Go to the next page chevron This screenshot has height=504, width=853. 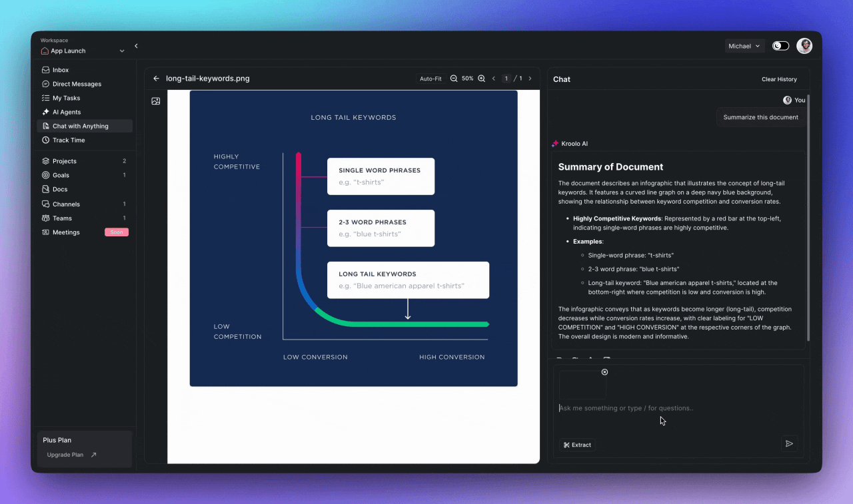pyautogui.click(x=530, y=79)
